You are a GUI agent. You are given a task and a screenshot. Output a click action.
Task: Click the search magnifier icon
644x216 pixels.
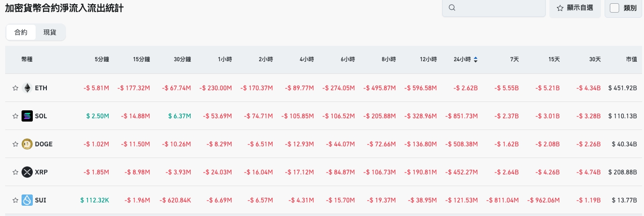[452, 8]
